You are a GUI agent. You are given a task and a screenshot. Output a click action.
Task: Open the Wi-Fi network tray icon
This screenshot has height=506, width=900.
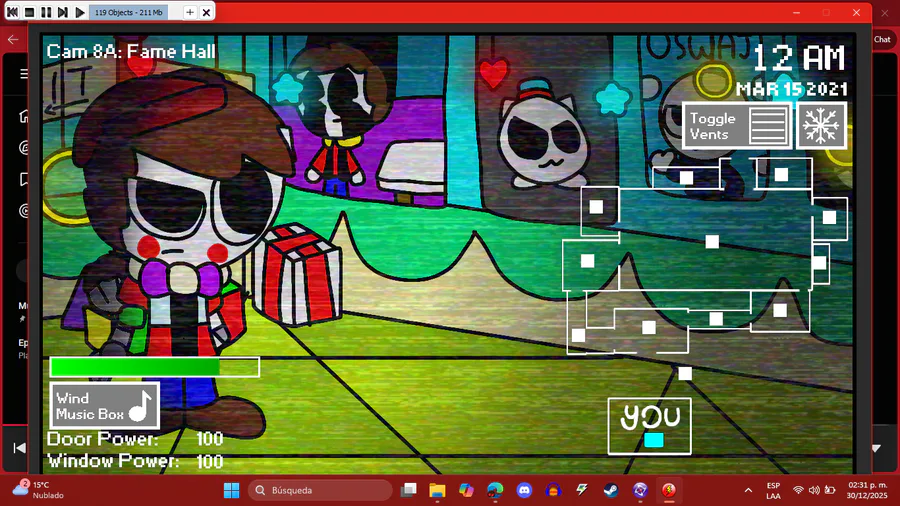(x=798, y=491)
